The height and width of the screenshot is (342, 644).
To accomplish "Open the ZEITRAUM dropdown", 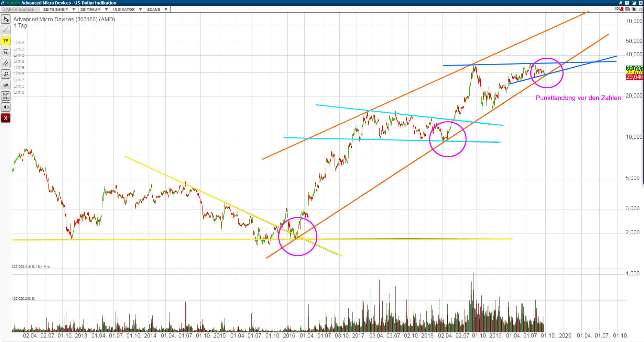I will tap(94, 9).
